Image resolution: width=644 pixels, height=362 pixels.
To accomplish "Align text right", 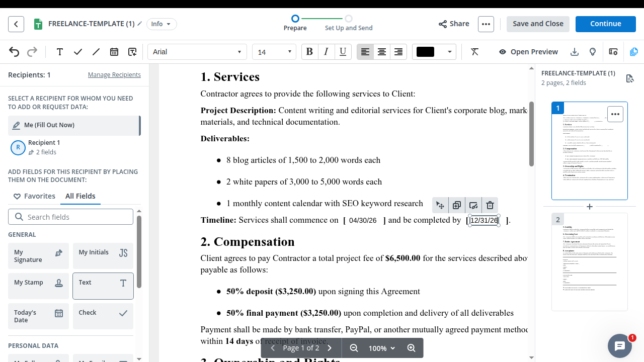I will (398, 52).
